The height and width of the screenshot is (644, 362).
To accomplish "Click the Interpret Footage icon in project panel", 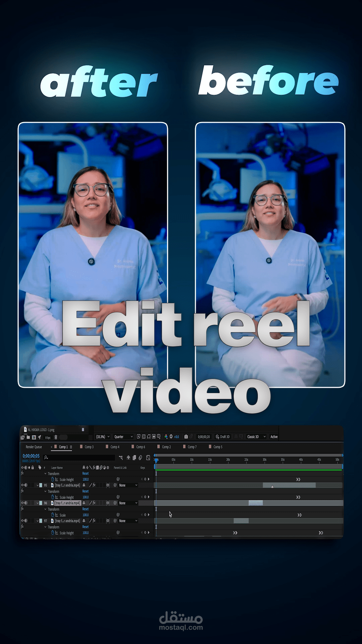I will tap(22, 437).
